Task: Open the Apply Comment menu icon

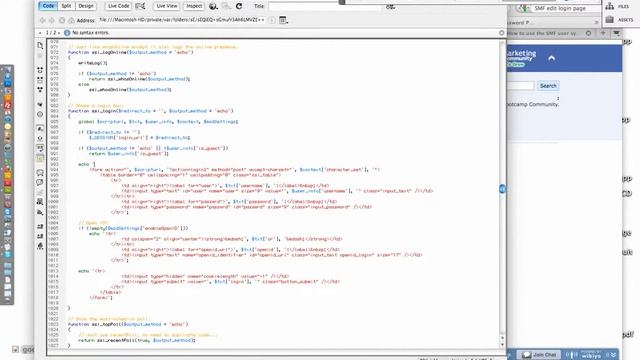Action: [x=40, y=173]
